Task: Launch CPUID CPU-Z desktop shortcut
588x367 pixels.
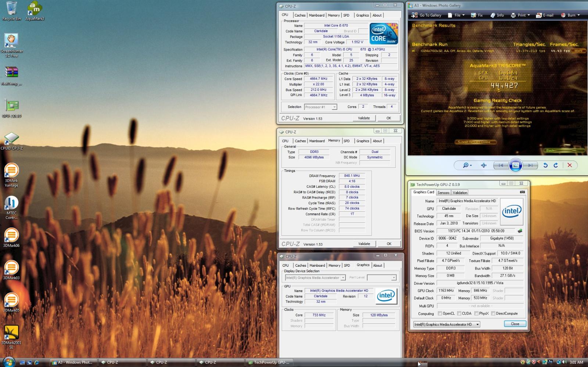Action: (x=11, y=141)
